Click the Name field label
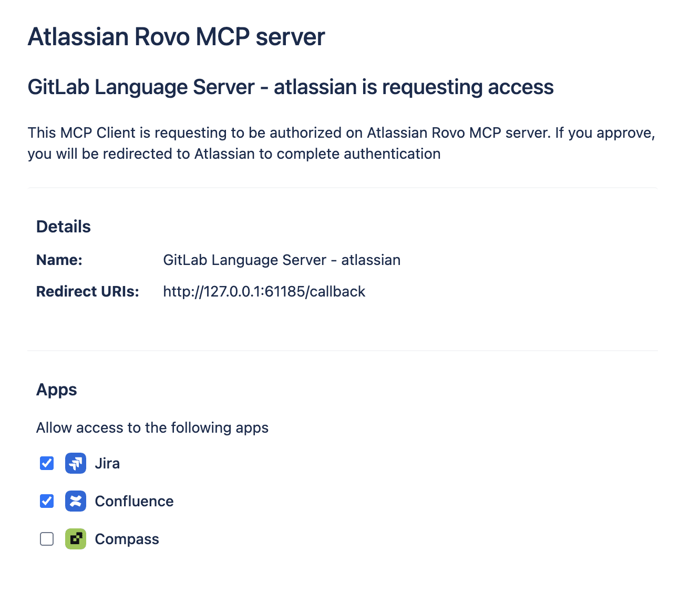Screen dimensions: 700x592 [x=59, y=260]
